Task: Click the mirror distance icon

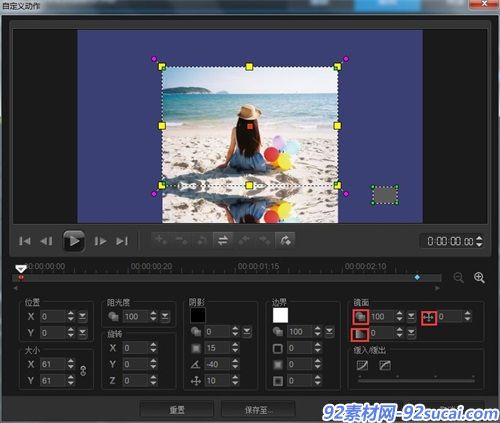Action: pyautogui.click(x=429, y=317)
